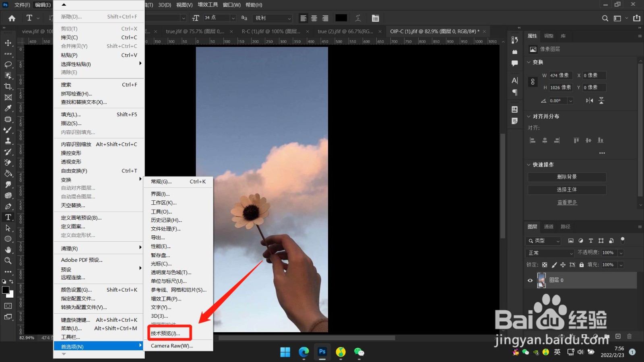The height and width of the screenshot is (362, 644).
Task: Open layer opacity dropdown arrow
Action: (x=621, y=253)
